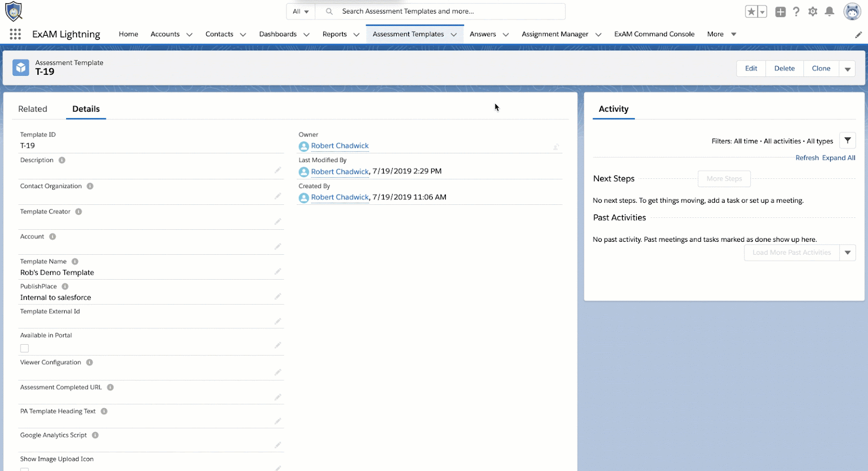Expand the Answers tab dropdown arrow
Viewport: 868px width, 471px height.
[506, 35]
